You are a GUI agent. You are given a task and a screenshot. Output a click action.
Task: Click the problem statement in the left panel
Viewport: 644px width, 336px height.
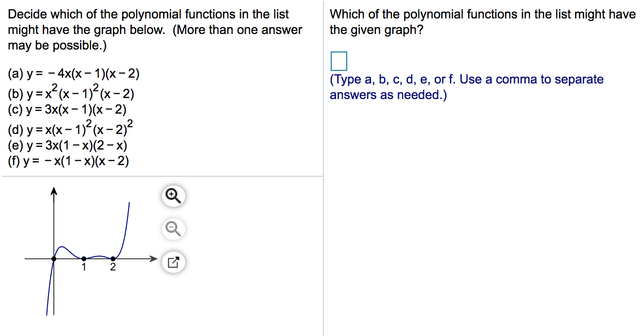tap(155, 30)
